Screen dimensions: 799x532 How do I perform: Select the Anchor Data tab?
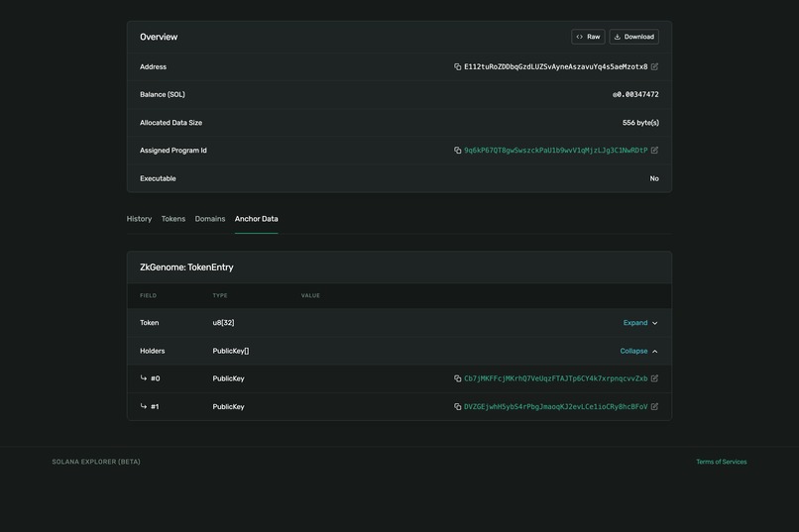(257, 219)
